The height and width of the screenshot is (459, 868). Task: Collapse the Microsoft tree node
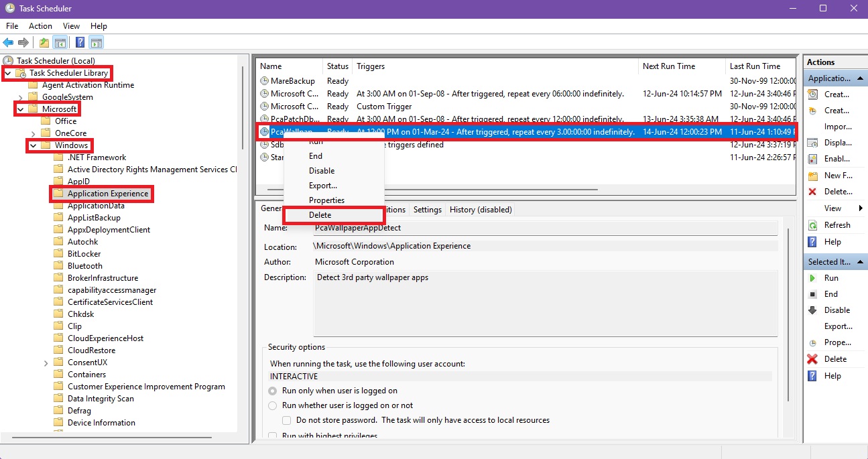coord(19,109)
